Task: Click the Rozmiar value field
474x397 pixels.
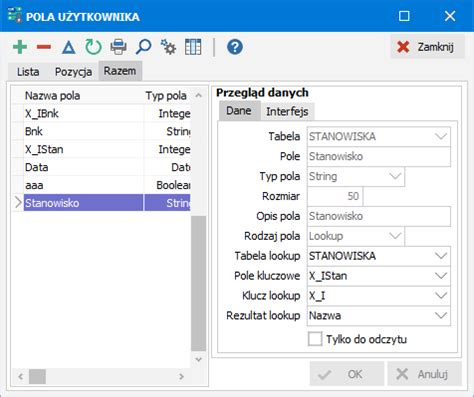Action: click(335, 196)
